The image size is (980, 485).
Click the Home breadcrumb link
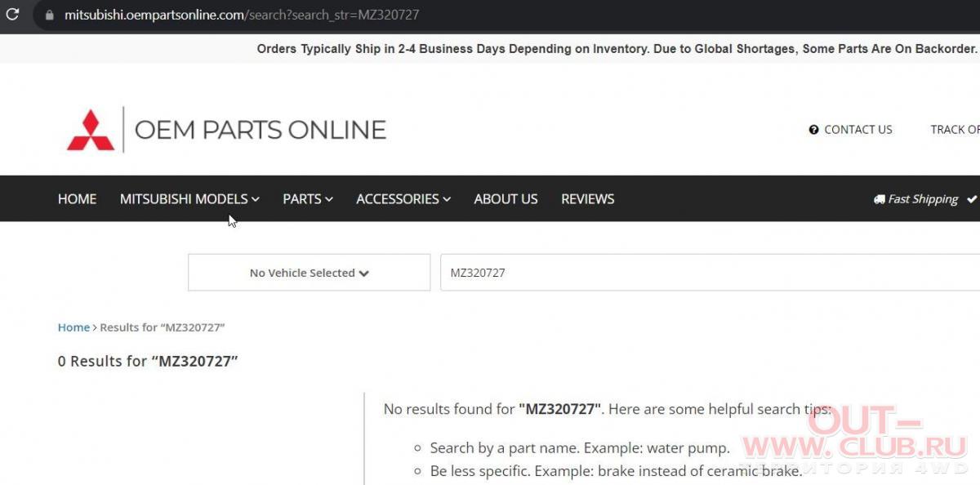(73, 327)
